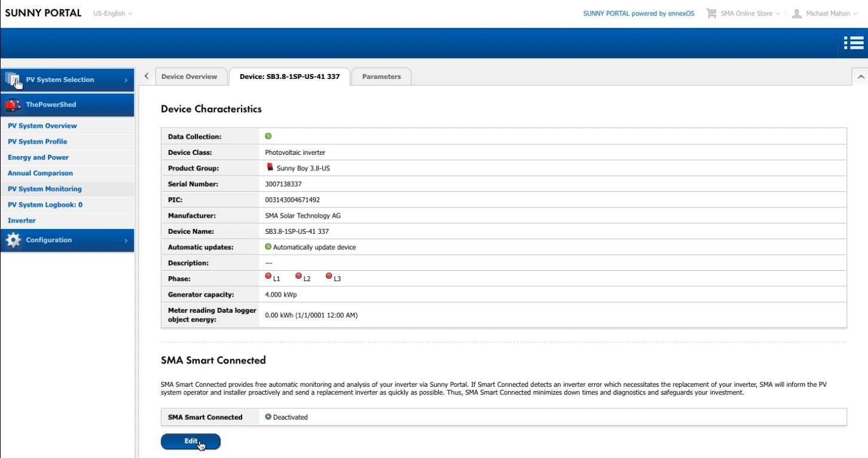The image size is (868, 458).
Task: Click the ThePowerShed sidebar header
Action: tap(68, 105)
